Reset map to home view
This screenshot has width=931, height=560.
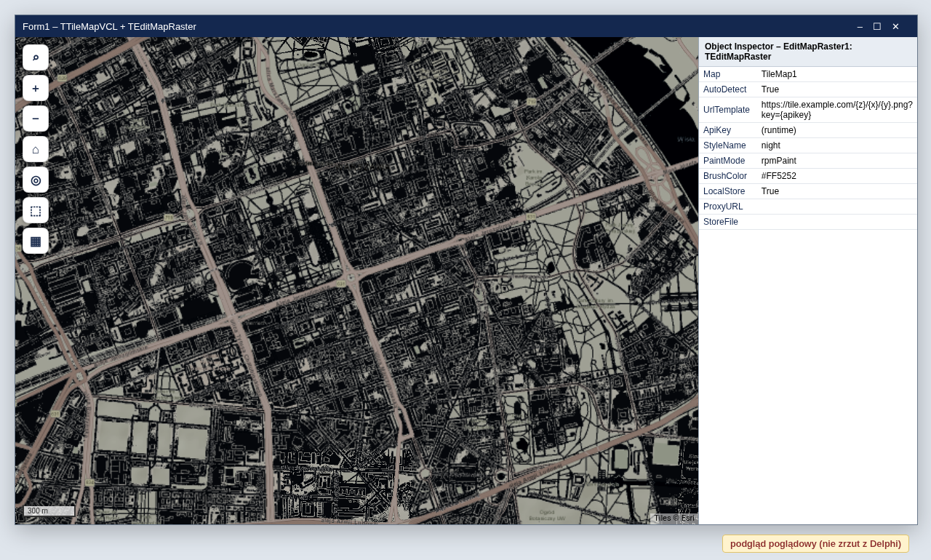point(36,149)
